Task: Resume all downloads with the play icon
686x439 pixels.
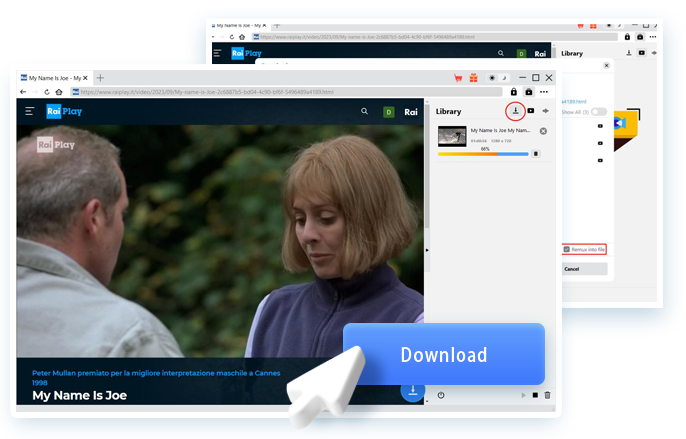Action: pos(524,395)
